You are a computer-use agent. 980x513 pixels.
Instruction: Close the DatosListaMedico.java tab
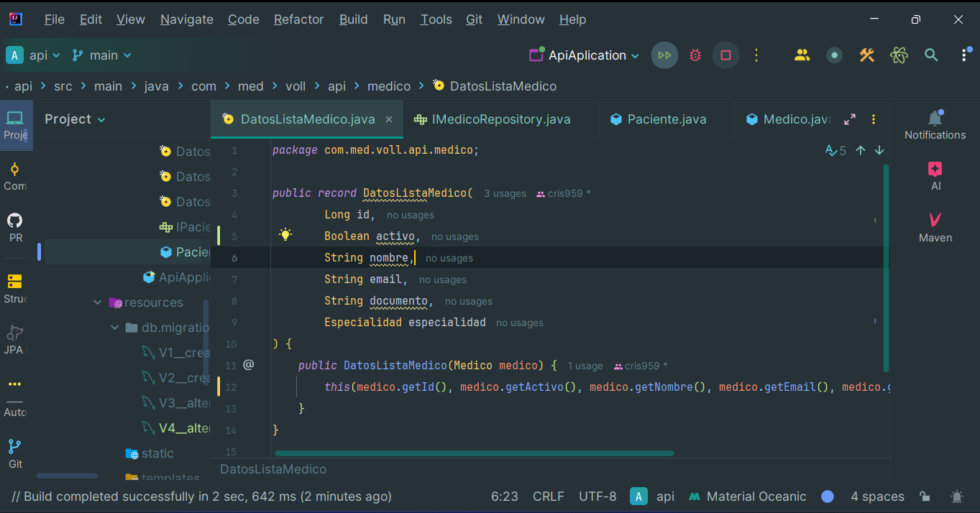click(389, 119)
